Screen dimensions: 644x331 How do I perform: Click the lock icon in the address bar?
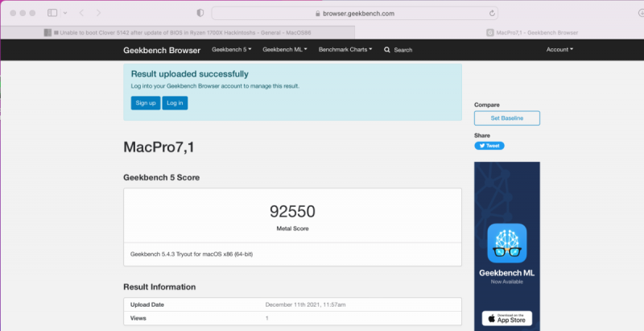pyautogui.click(x=317, y=14)
